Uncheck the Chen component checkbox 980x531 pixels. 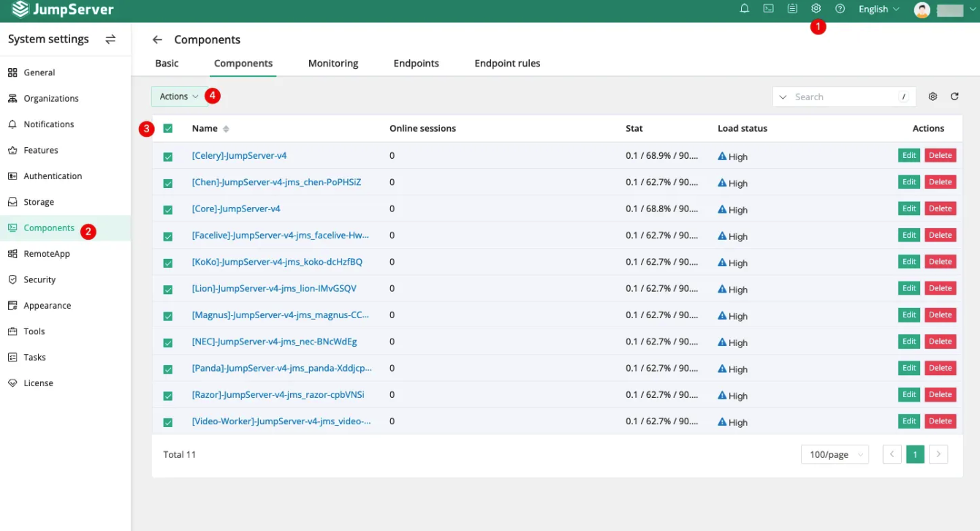168,184
